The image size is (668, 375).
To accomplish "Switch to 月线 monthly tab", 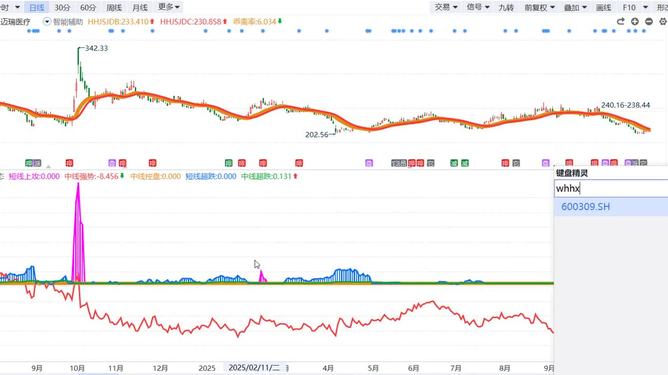I will tap(140, 7).
